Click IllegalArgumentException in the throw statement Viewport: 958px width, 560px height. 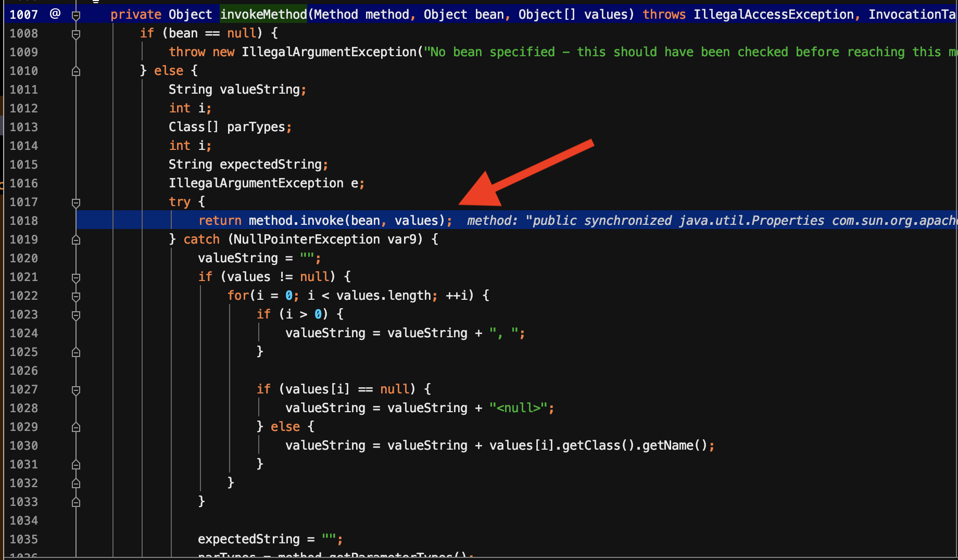329,52
